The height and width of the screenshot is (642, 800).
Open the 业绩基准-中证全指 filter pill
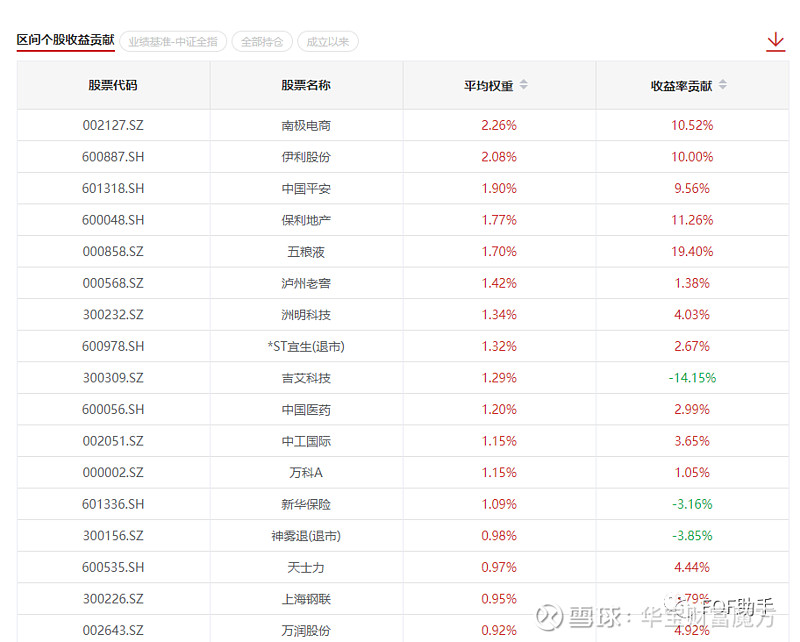point(173,42)
